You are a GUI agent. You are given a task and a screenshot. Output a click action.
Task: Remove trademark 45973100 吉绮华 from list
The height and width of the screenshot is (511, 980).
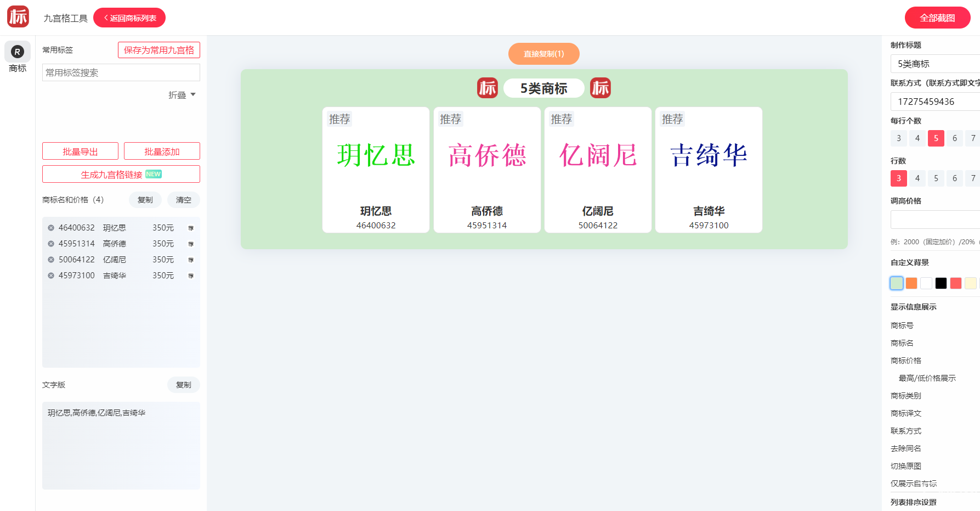point(51,276)
